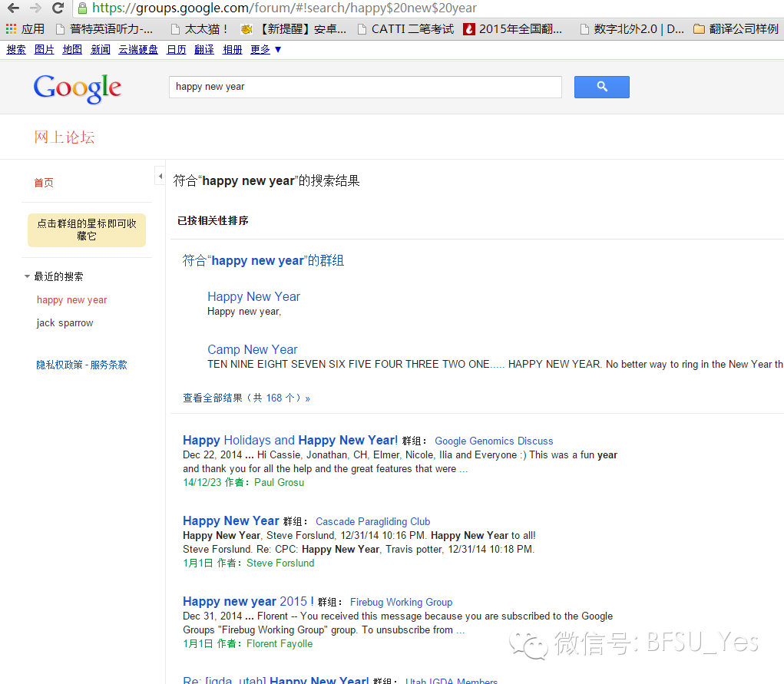
Task: Collapse the 最近的搜索 section triangle
Action: [27, 276]
